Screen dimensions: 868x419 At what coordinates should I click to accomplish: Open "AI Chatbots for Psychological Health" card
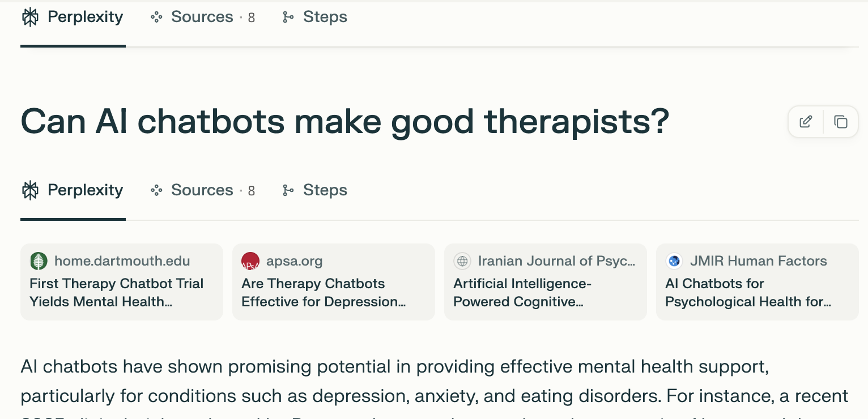758,292
